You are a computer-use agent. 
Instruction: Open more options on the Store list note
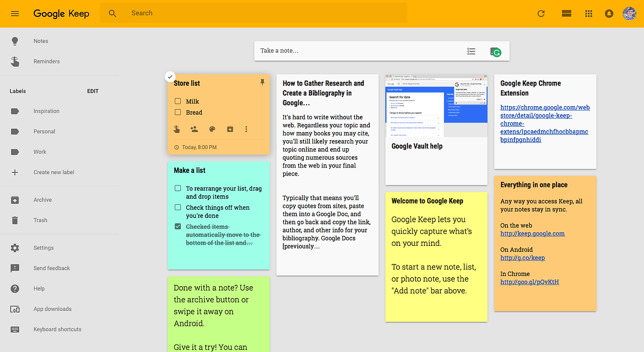coord(246,129)
